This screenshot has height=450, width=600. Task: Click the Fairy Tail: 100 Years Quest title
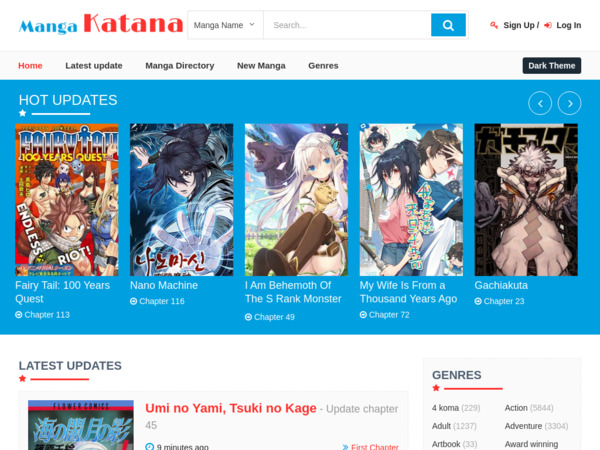pos(62,292)
